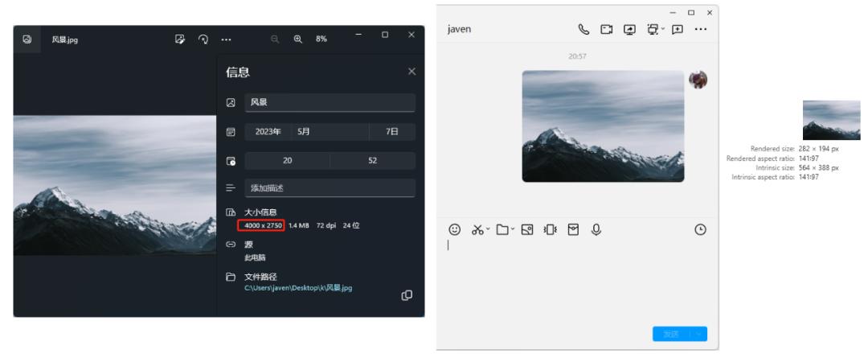The width and height of the screenshot is (868, 354).
Task: Click the blue 发送 send button
Action: 671,334
